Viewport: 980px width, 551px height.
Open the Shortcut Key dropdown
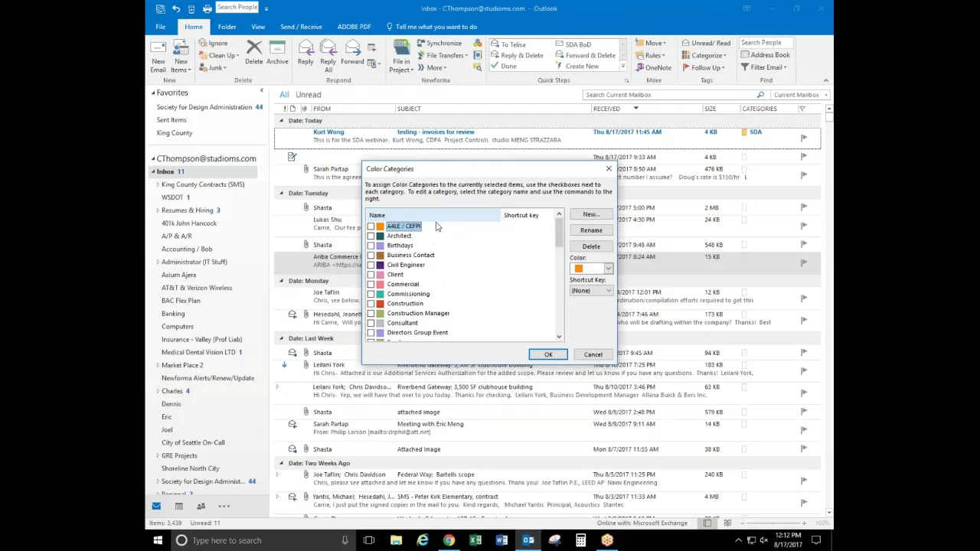click(591, 291)
